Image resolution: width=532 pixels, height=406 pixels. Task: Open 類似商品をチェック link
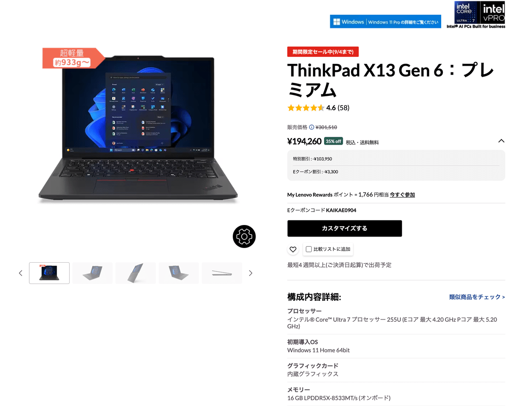477,297
